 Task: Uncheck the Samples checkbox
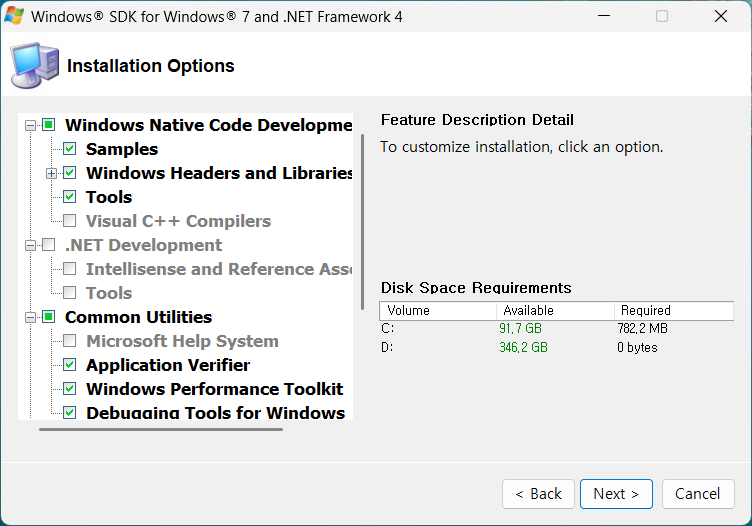point(70,149)
